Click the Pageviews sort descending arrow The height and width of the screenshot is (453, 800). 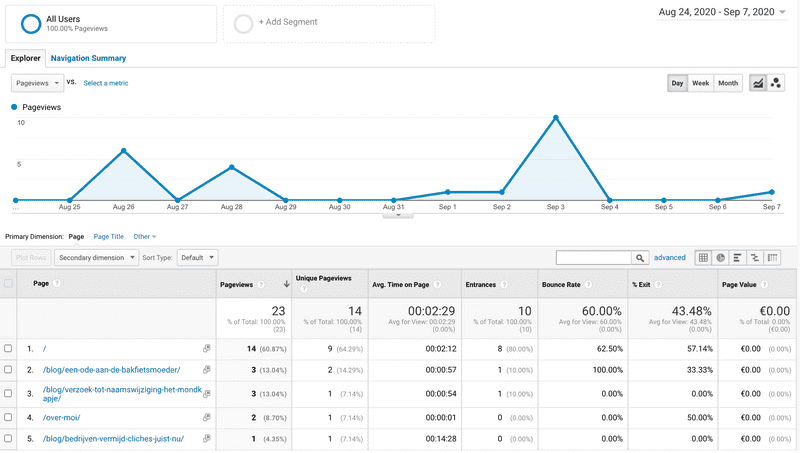pos(286,284)
